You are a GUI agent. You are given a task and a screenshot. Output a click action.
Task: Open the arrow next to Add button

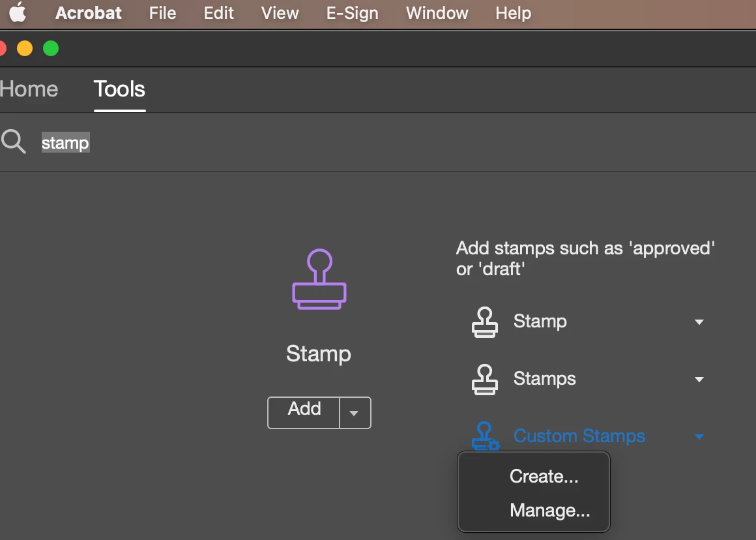point(355,413)
